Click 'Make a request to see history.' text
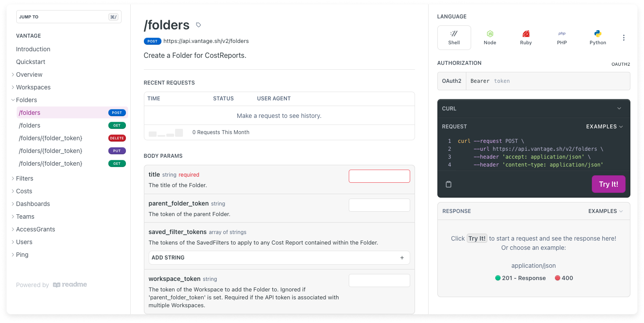This screenshot has width=644, height=323. pyautogui.click(x=279, y=116)
